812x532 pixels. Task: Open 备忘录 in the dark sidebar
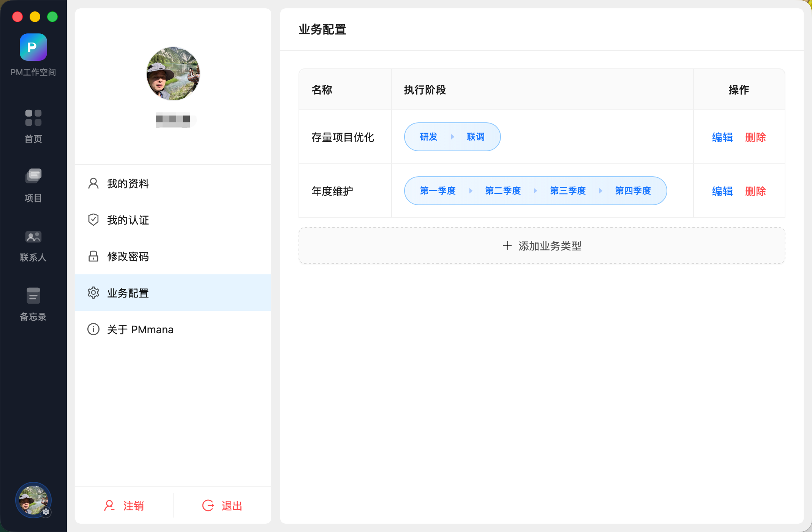coord(33,305)
